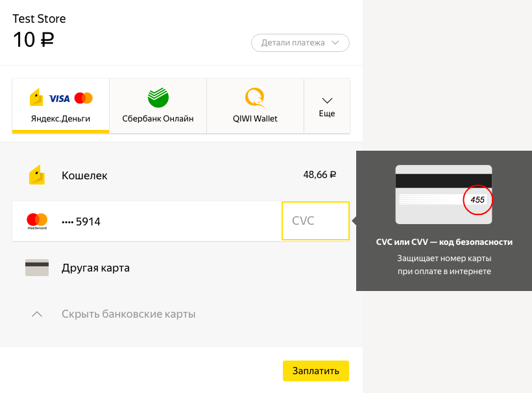Click the card back illustration in CVC tooltip
The width and height of the screenshot is (532, 393).
coord(444,194)
